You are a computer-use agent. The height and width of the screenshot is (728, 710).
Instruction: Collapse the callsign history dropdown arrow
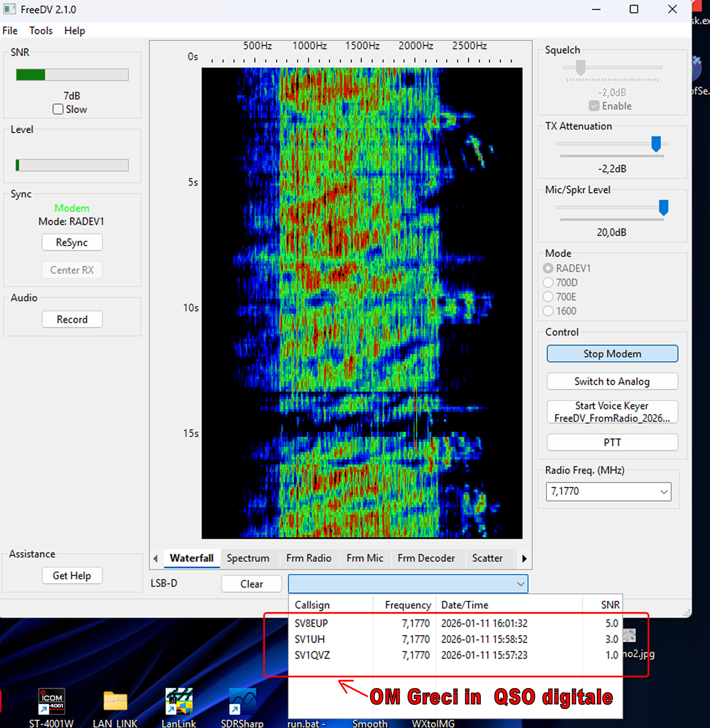pos(520,584)
